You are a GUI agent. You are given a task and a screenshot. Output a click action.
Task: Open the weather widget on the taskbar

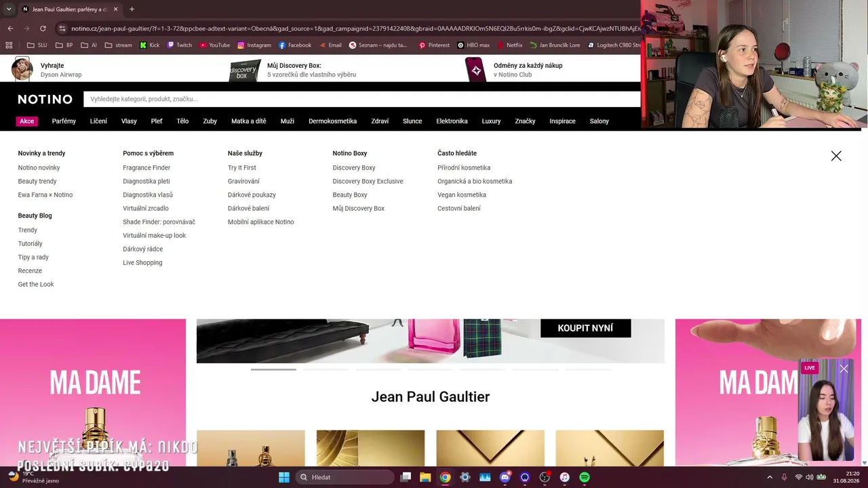click(33, 477)
